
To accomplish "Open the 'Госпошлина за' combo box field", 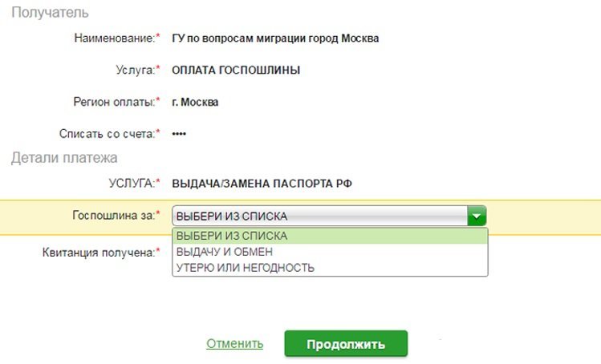I will (x=319, y=216).
